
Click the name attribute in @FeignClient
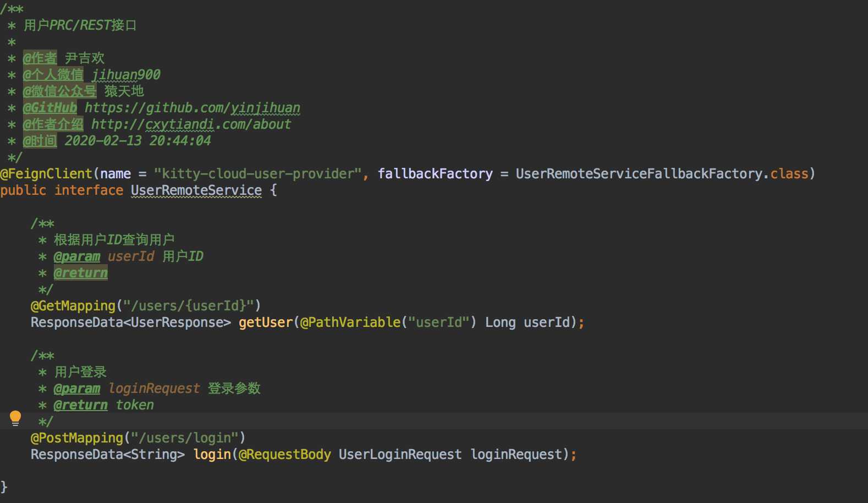(x=116, y=174)
